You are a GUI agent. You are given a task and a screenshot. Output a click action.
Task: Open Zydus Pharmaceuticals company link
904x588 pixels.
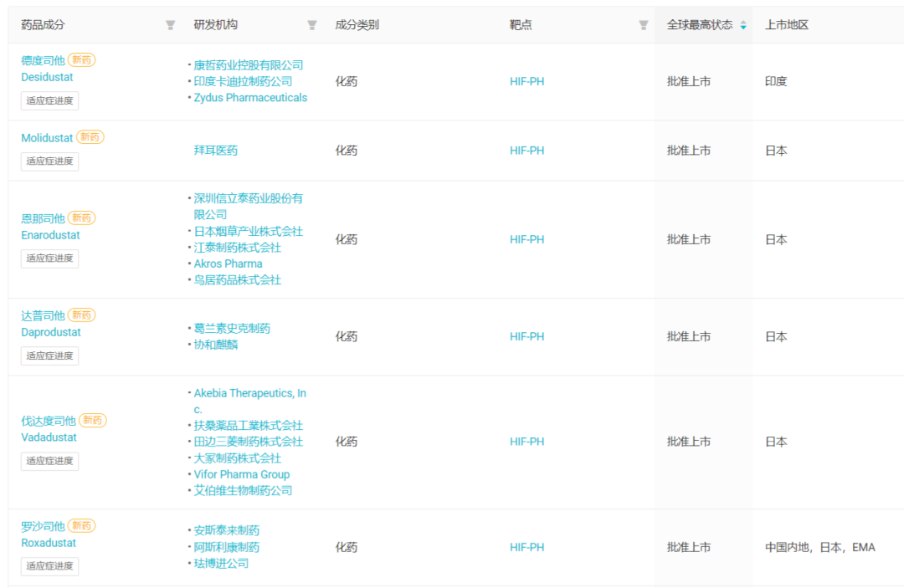[251, 97]
